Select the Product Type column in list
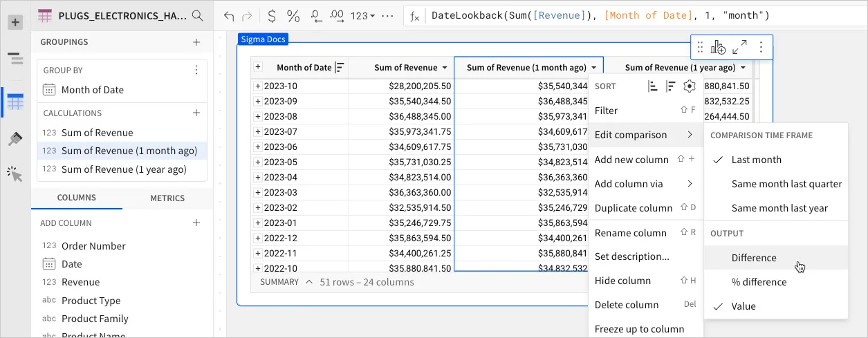Screen dimensions: 868x338 122,301
